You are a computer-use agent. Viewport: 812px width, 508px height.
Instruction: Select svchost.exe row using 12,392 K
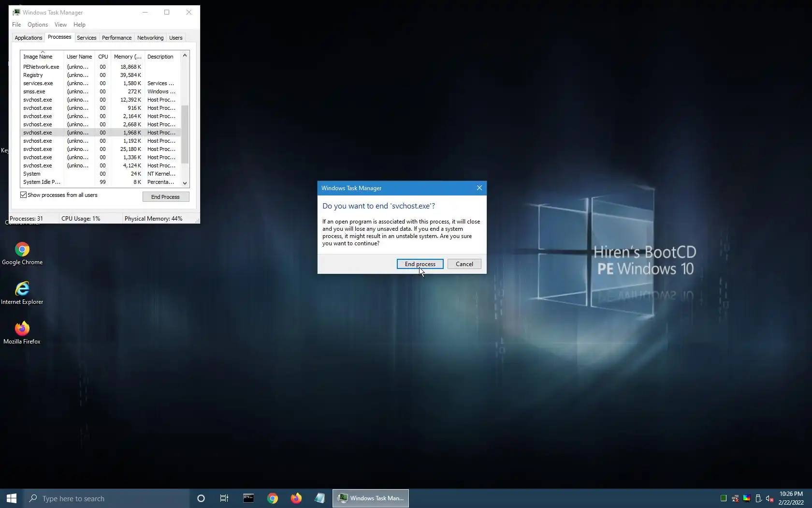[101, 100]
